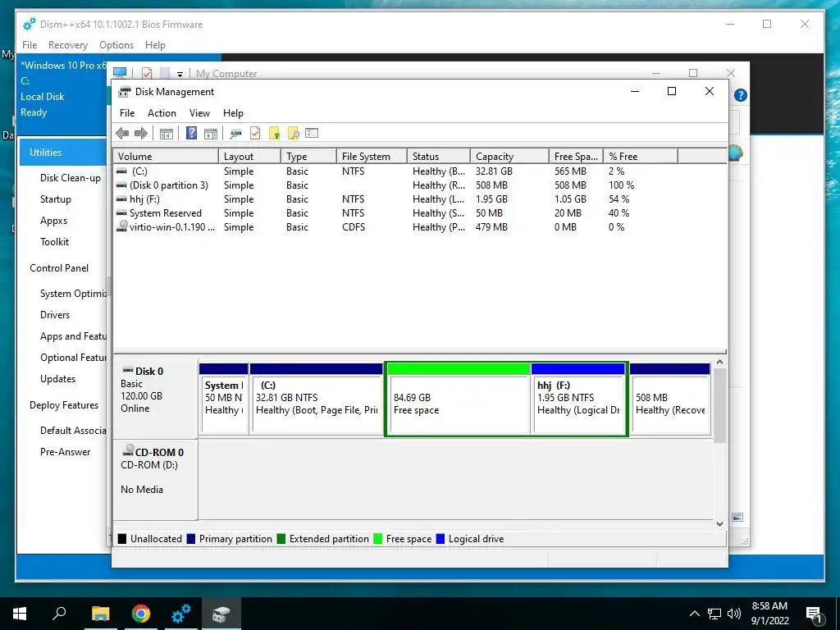Open Disk Management Help menu
840x630 pixels.
point(233,113)
